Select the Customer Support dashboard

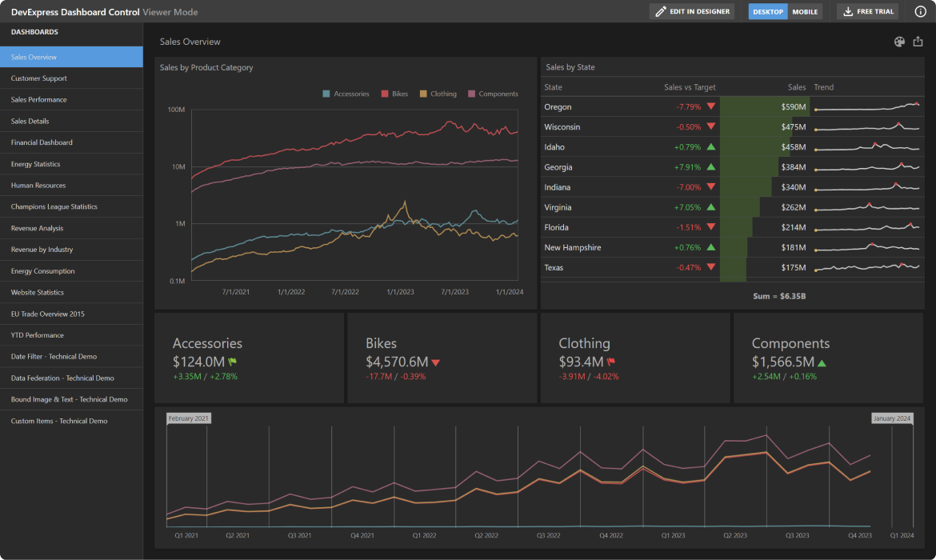[x=71, y=78]
